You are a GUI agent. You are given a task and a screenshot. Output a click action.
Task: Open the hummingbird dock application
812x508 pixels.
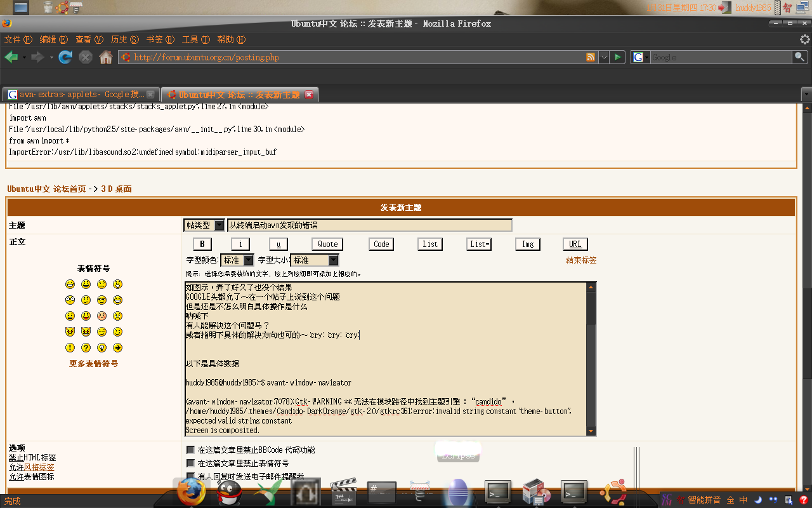coord(267,492)
